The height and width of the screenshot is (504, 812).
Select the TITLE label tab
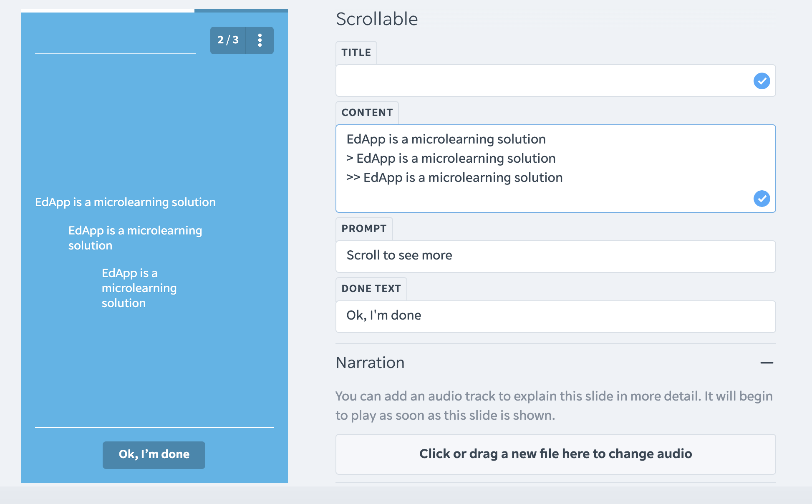pos(356,53)
